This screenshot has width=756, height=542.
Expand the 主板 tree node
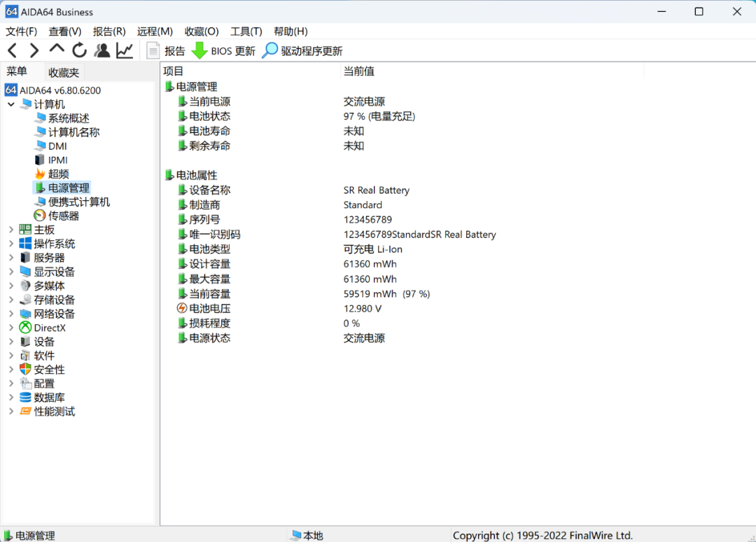click(x=11, y=230)
